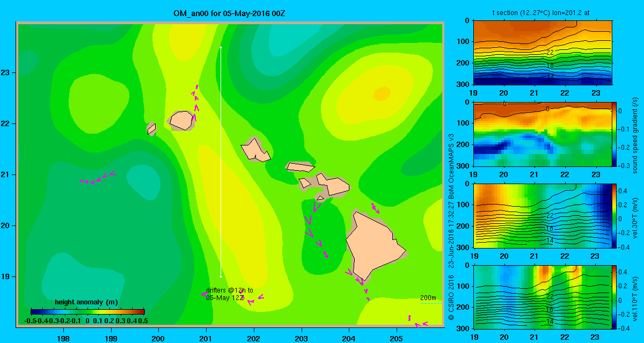Click the 0.5 maximum label of height anomaly scale
This screenshot has height=343, width=644.
click(143, 320)
